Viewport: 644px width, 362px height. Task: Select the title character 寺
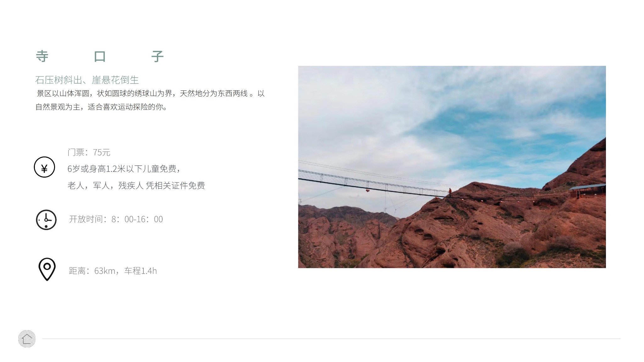pos(42,57)
